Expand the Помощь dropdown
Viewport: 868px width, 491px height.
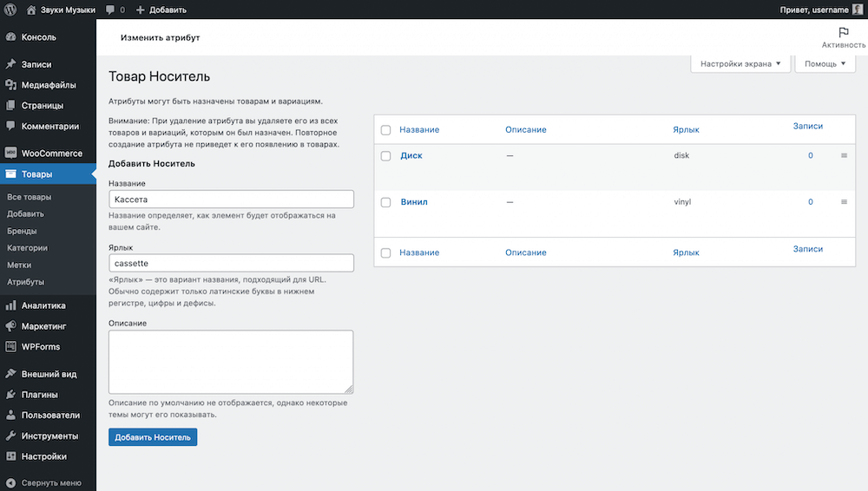pos(825,63)
